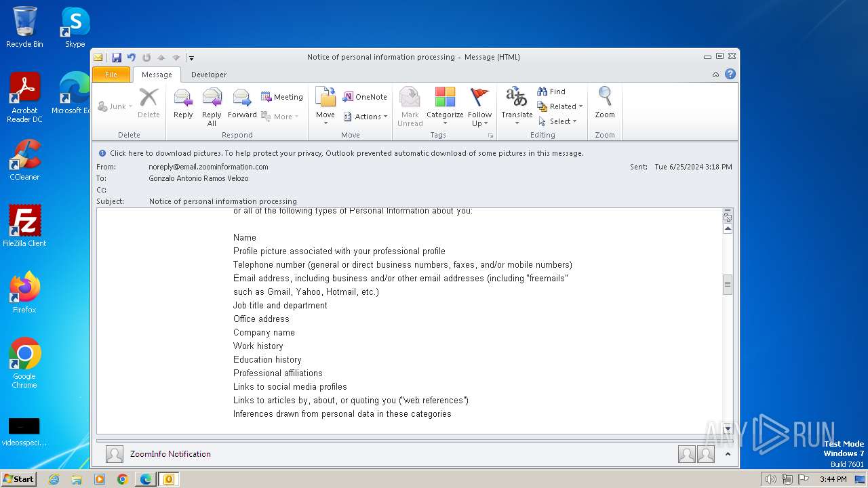Screen dimensions: 868x488
Task: Launch Tags dialog expander
Action: 490,136
